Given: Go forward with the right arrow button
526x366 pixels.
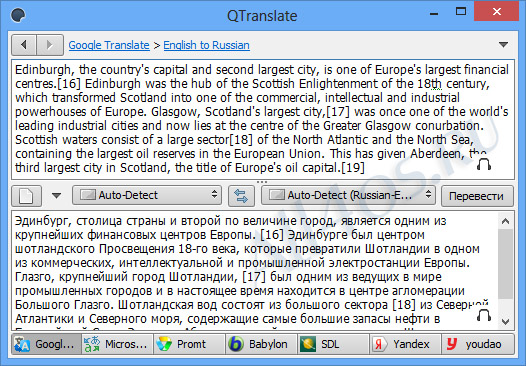Looking at the screenshot, I should pyautogui.click(x=50, y=45).
